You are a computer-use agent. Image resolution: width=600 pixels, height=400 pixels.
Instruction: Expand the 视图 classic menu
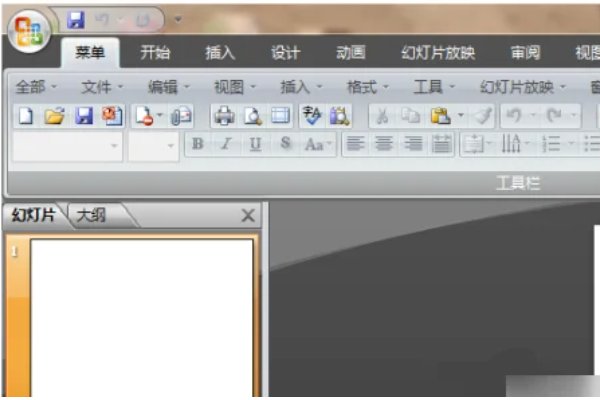235,87
